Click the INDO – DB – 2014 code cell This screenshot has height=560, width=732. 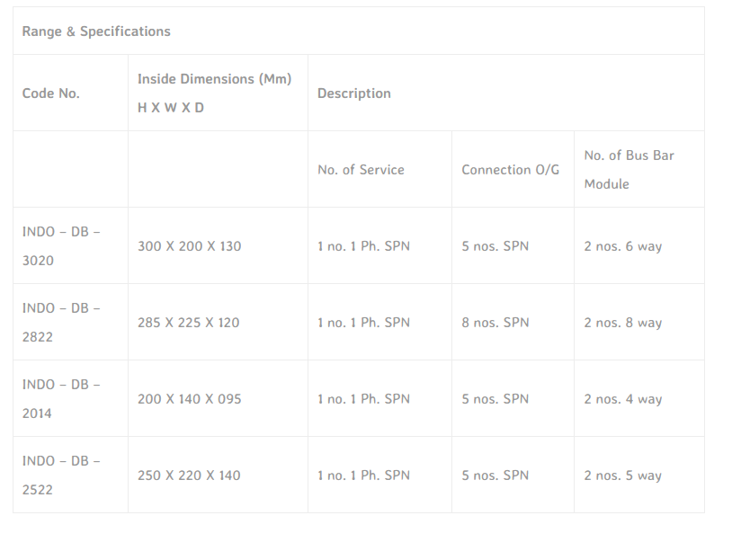61,398
